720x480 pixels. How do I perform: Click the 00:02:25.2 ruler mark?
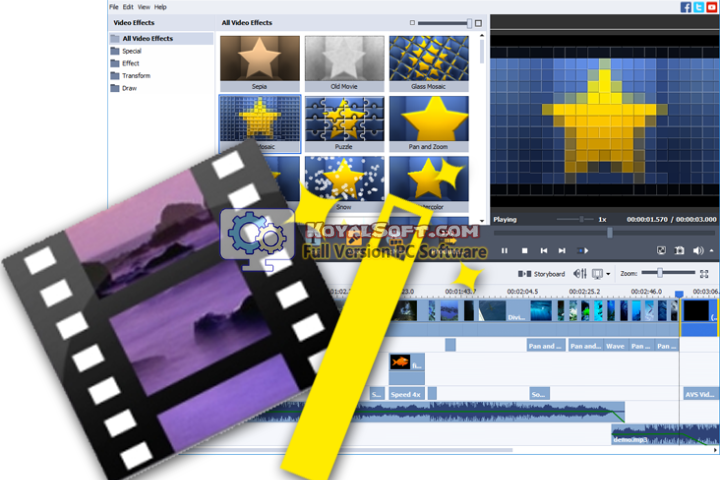584,292
